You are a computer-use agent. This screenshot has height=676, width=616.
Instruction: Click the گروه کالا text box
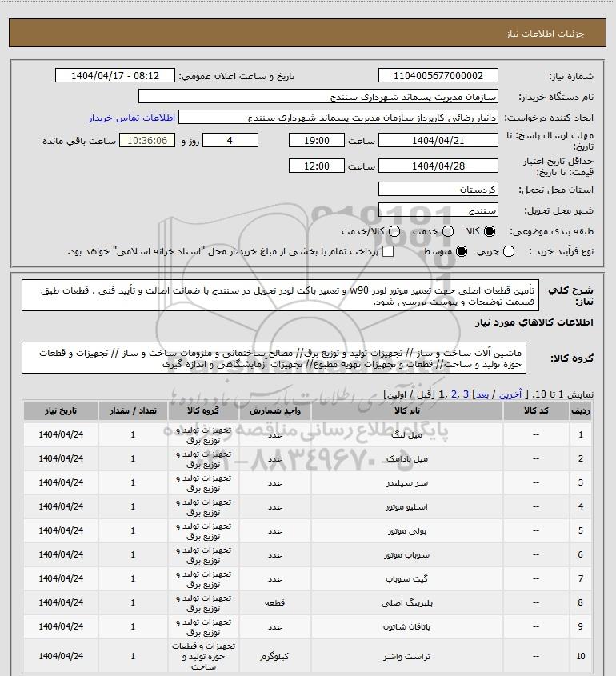(x=274, y=358)
